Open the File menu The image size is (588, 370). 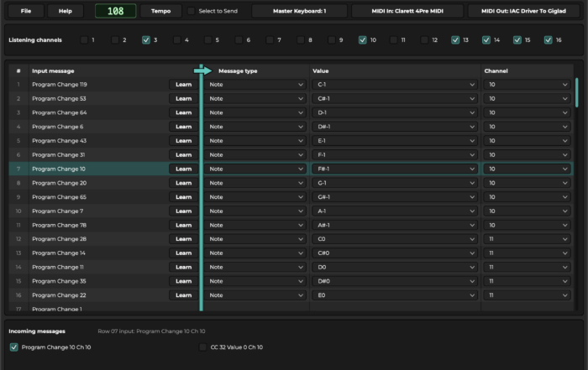[x=26, y=11]
